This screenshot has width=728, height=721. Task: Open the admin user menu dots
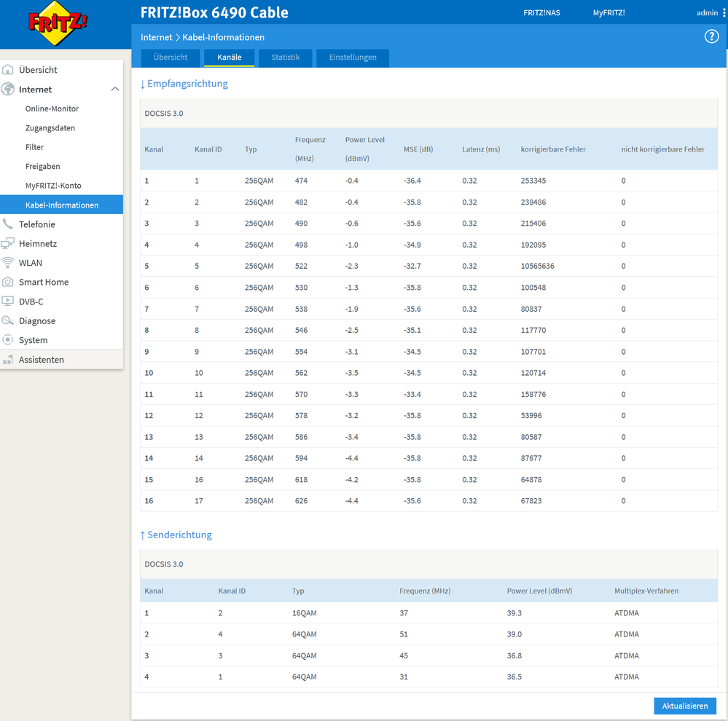(x=724, y=12)
